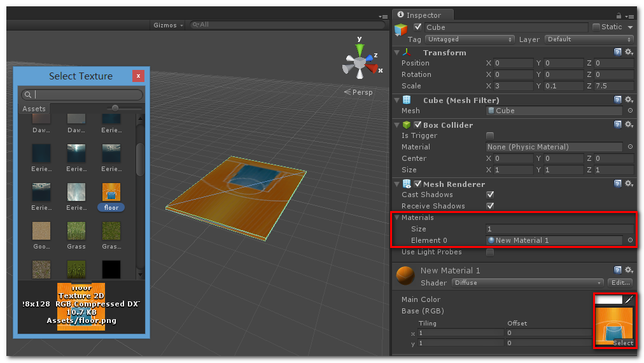644x363 pixels.
Task: Click Physic Material object picker circle
Action: pyautogui.click(x=630, y=147)
